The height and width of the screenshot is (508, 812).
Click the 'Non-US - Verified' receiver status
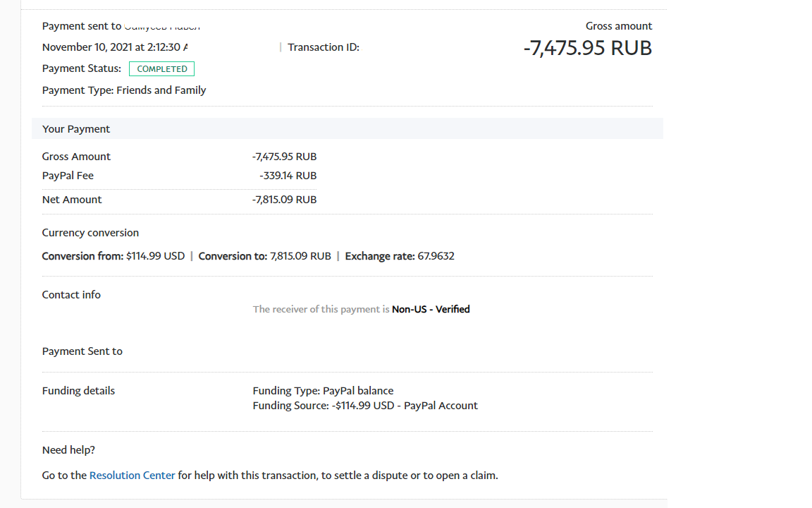click(431, 310)
